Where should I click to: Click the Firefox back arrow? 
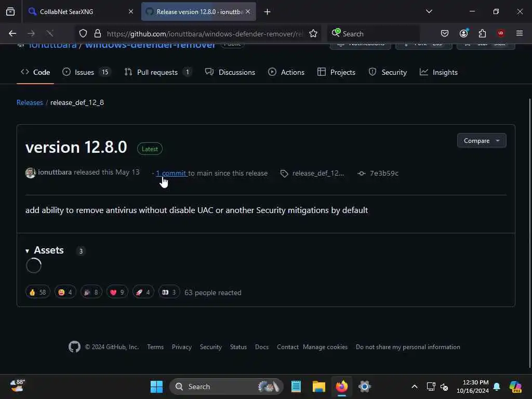(x=12, y=33)
